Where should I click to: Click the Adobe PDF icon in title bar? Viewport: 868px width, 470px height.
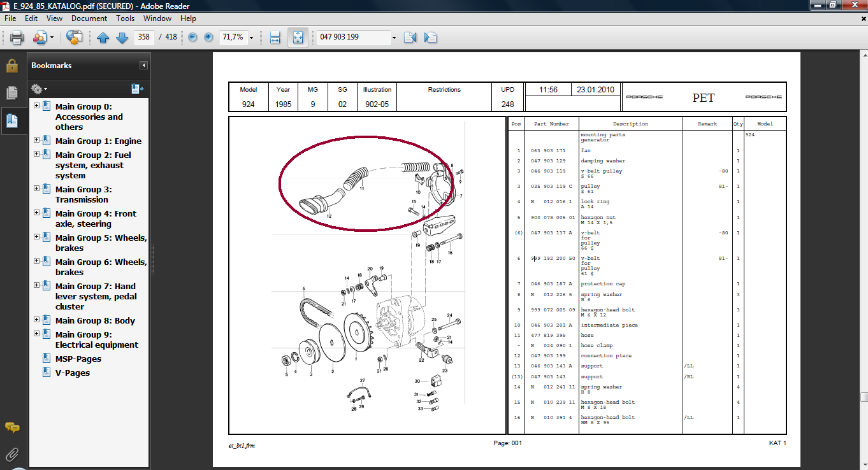pos(6,5)
